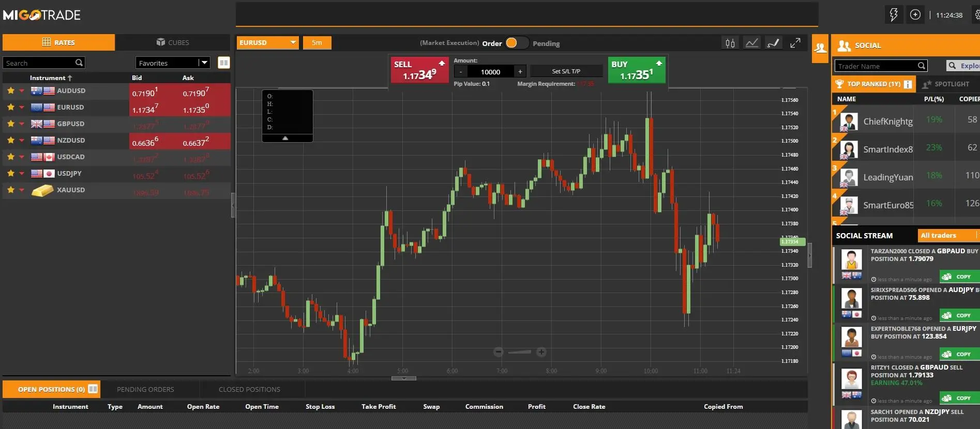Screen dimensions: 980x429
Task: Click the circled plus icon in header
Action: (915, 14)
